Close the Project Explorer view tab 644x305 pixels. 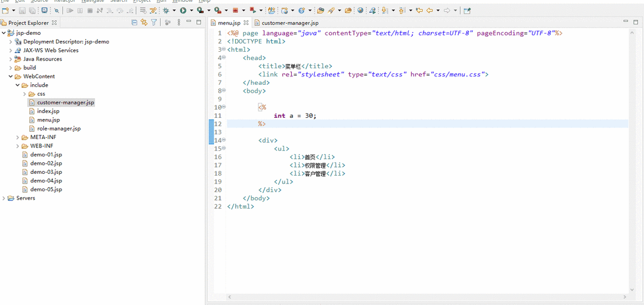[54, 23]
